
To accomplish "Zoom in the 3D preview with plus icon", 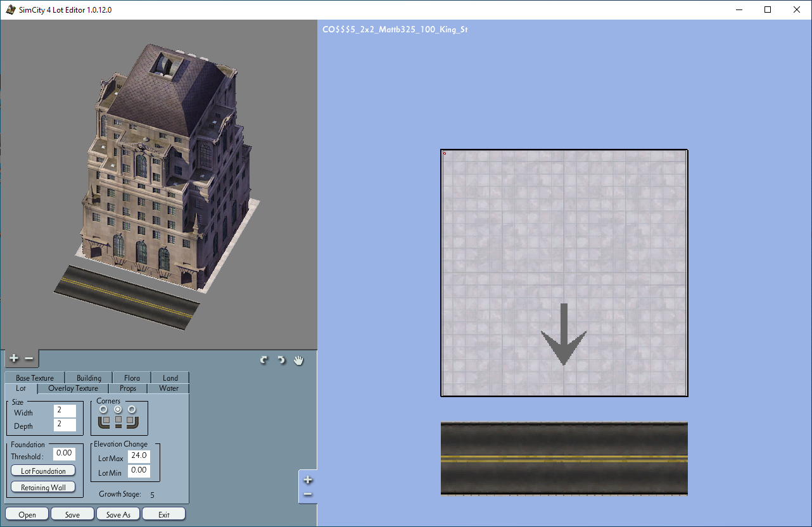I will click(x=15, y=359).
